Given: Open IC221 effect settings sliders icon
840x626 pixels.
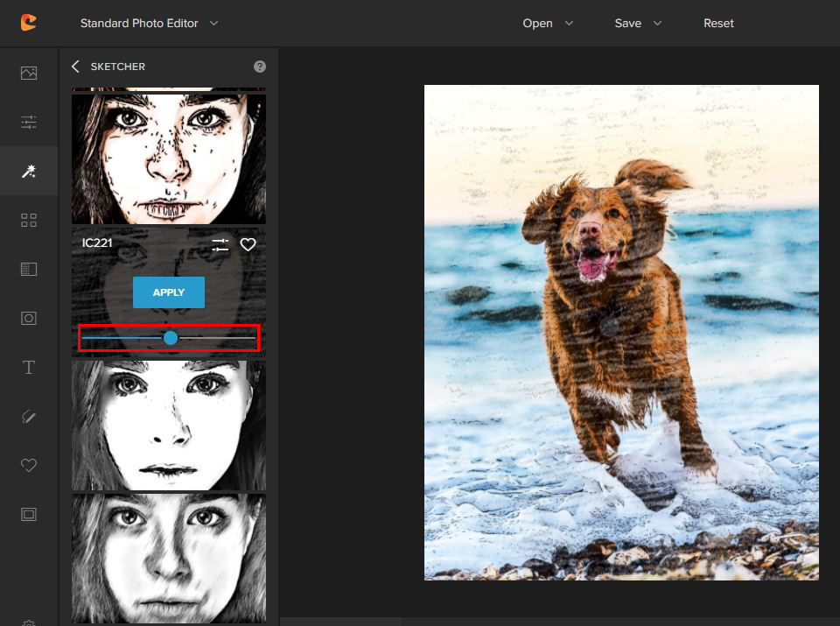Looking at the screenshot, I should coord(220,245).
